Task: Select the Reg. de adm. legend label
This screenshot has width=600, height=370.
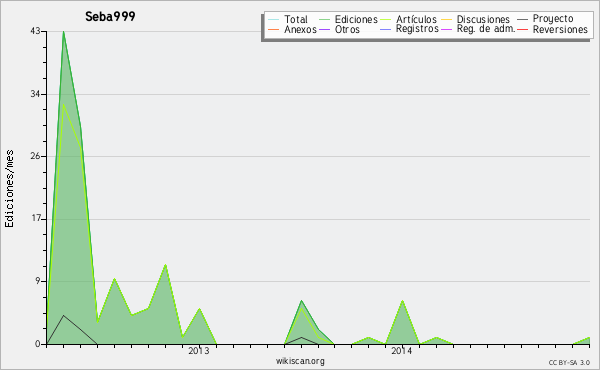Action: 486,29
